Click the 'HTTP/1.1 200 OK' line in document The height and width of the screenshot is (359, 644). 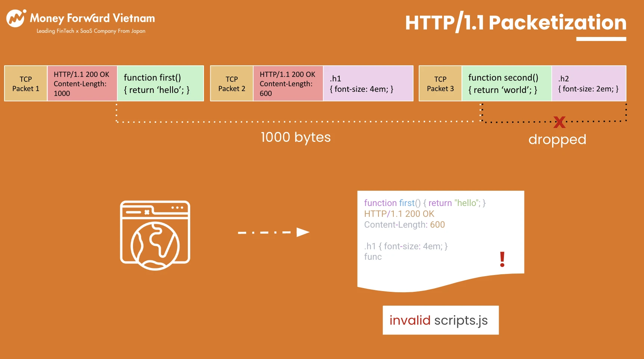pos(399,214)
